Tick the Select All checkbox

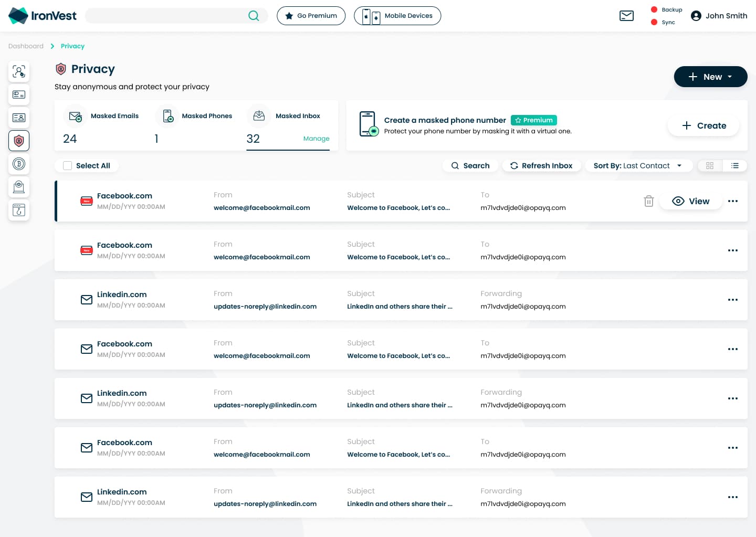click(67, 165)
